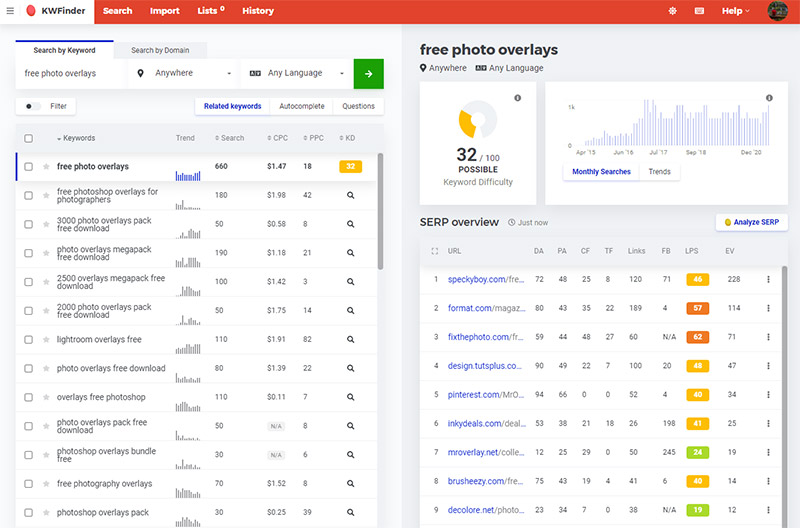Open options menu for pinterest.com result
This screenshot has width=800, height=528.
click(x=768, y=395)
